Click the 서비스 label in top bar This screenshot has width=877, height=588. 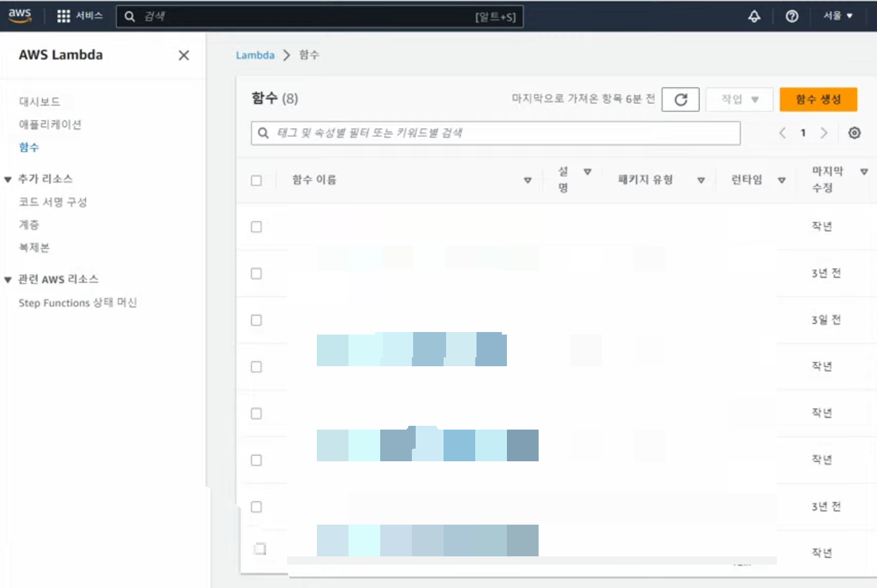(89, 16)
